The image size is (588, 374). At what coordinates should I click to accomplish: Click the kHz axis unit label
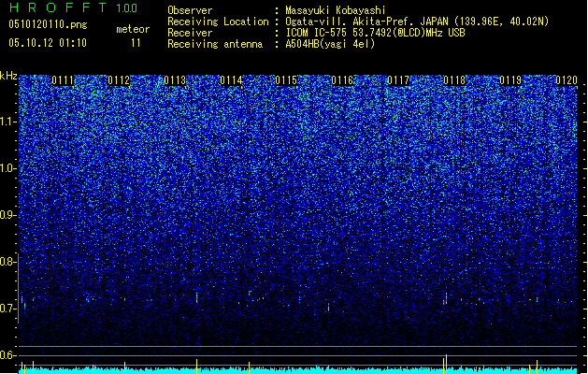[8, 76]
